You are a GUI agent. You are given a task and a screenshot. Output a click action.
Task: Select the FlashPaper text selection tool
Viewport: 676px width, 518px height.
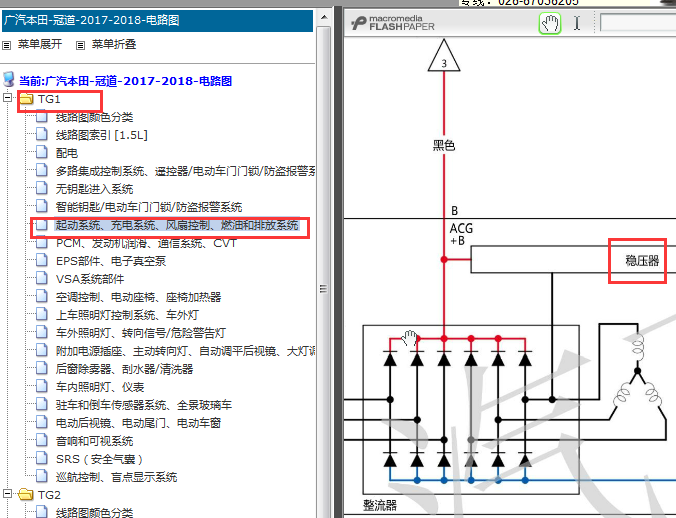click(577, 23)
